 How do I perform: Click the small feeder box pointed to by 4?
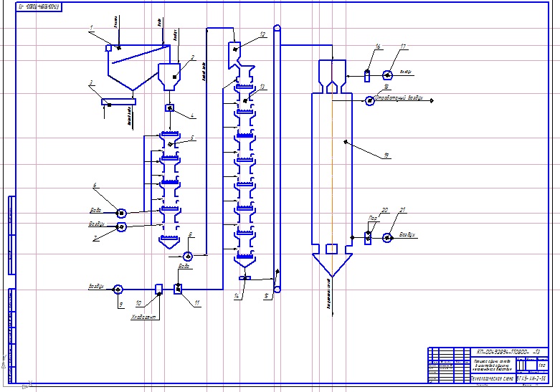coord(170,107)
